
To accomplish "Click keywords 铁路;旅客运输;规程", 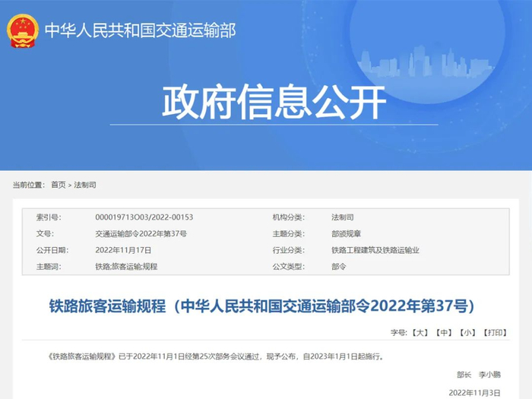I will [x=126, y=267].
